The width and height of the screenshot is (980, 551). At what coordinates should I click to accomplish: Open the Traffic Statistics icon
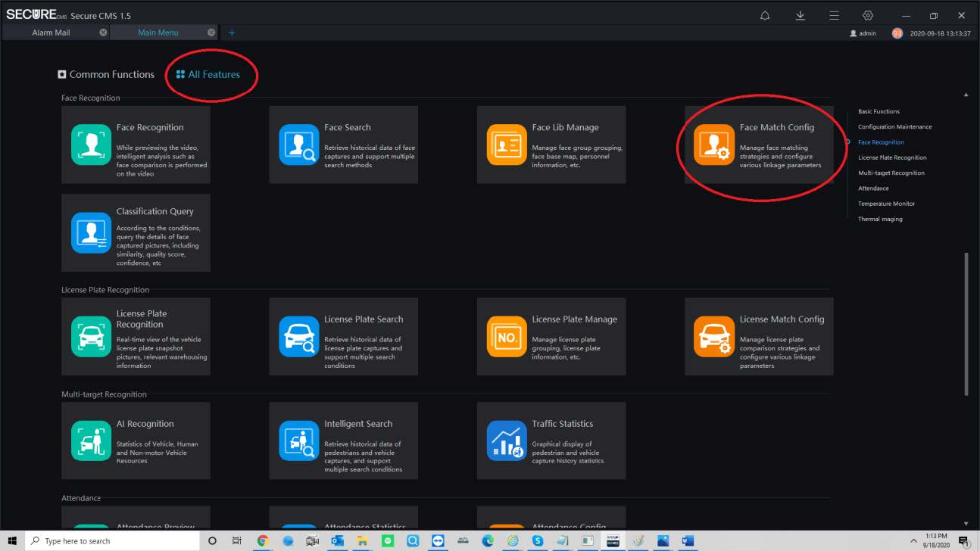click(x=507, y=440)
